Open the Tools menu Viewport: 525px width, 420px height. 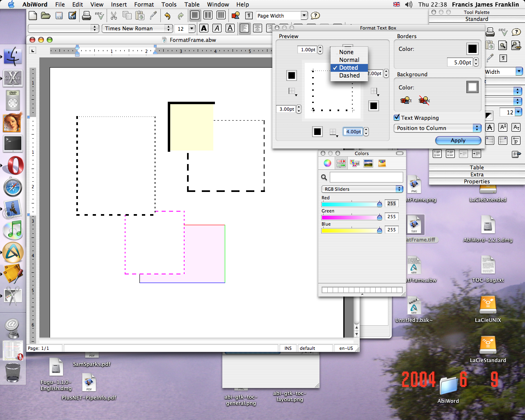click(169, 5)
